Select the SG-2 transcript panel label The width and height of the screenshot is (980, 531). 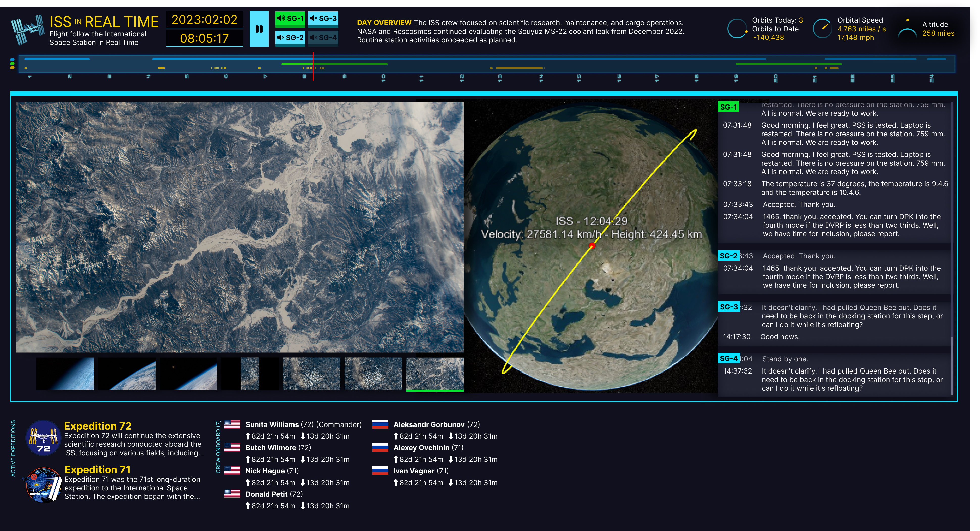click(x=728, y=256)
